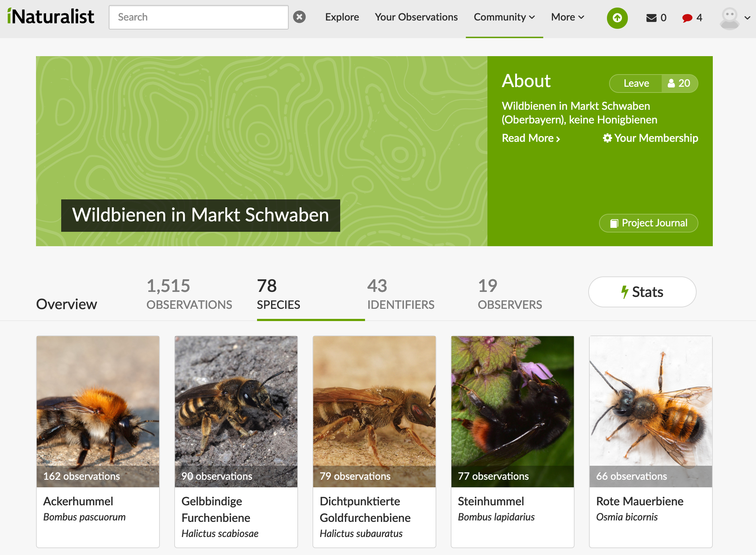Click the iNaturalist logo
Viewport: 756px width, 555px height.
(x=50, y=16)
